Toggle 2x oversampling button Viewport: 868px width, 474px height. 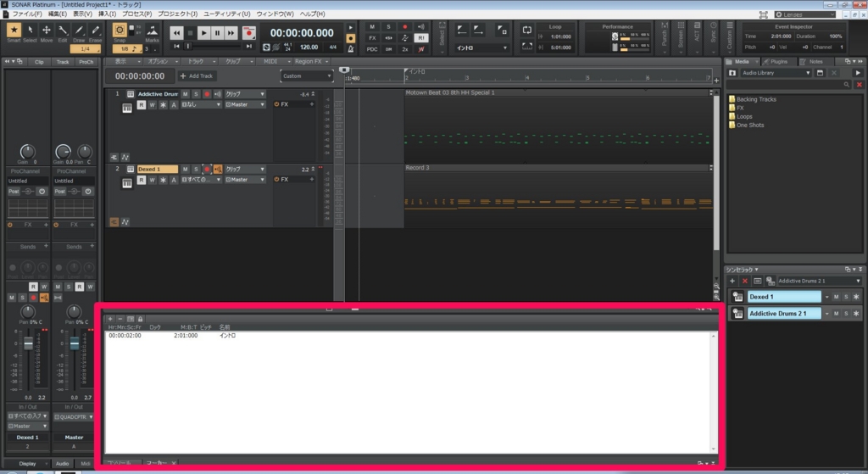click(404, 48)
